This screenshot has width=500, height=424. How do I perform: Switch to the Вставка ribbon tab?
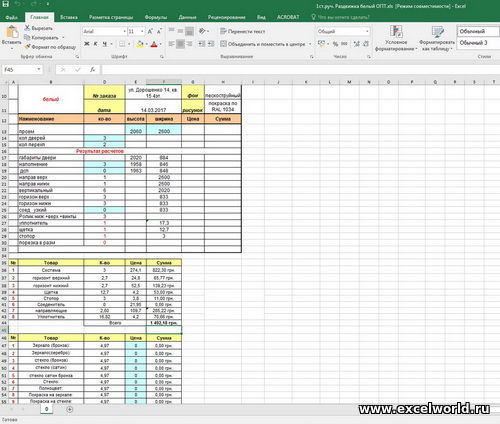(69, 17)
